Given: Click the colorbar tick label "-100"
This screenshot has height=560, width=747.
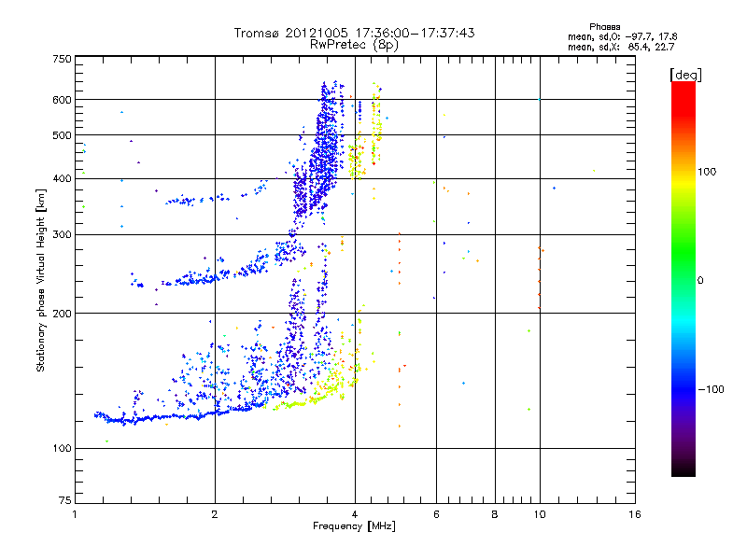Looking at the screenshot, I should click(x=711, y=389).
